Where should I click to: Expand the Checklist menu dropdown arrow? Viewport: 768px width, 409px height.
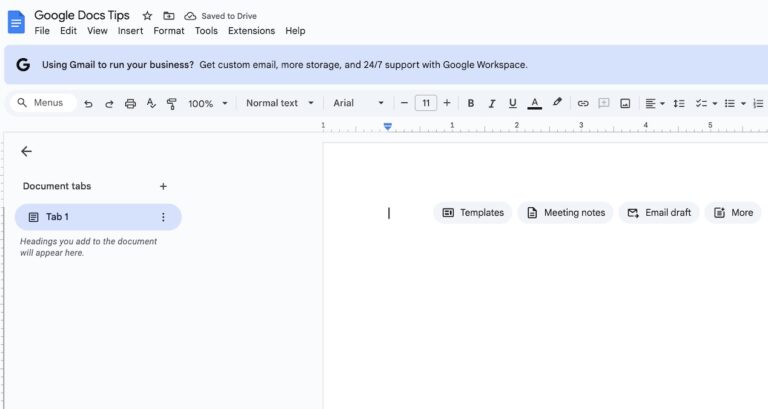[x=715, y=104]
